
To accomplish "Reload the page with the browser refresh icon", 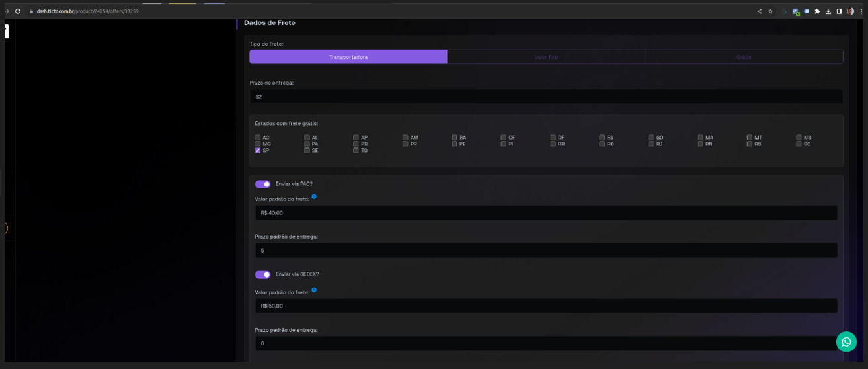I will point(17,11).
